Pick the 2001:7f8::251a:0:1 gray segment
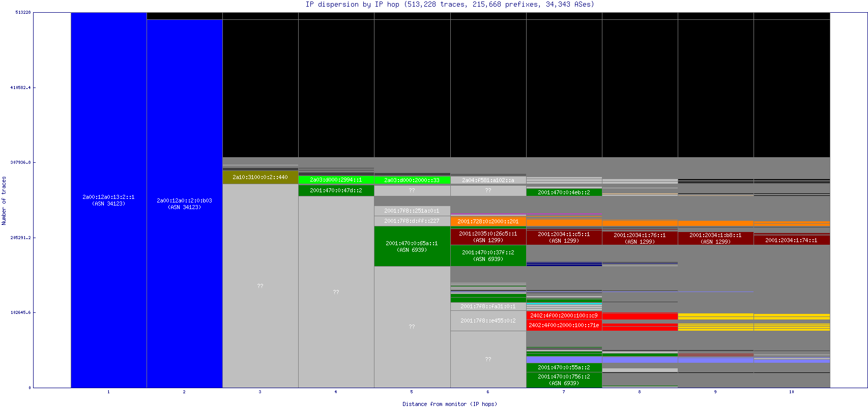The width and height of the screenshot is (868, 407). tap(412, 211)
